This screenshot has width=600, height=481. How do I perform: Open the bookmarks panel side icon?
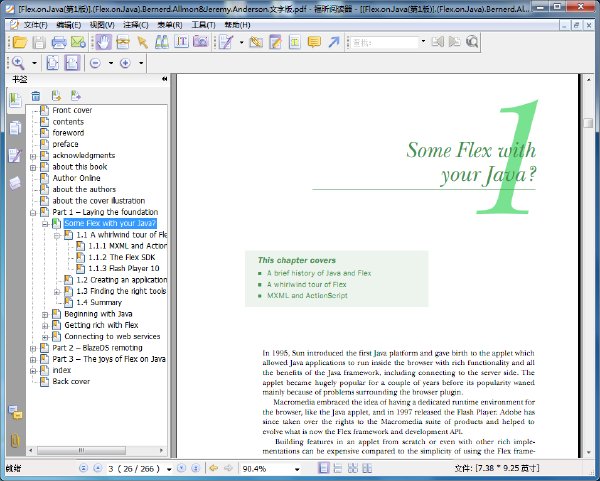15,100
